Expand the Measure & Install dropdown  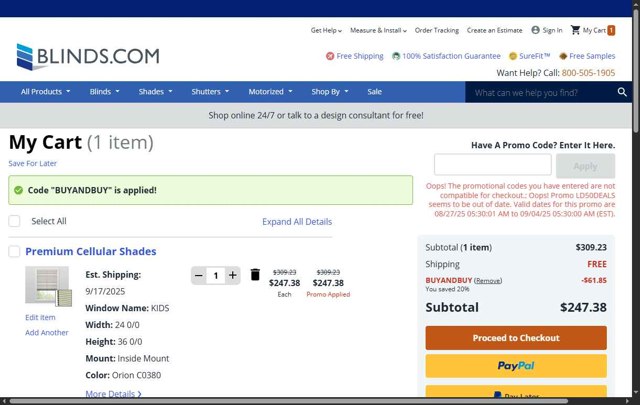tap(378, 30)
